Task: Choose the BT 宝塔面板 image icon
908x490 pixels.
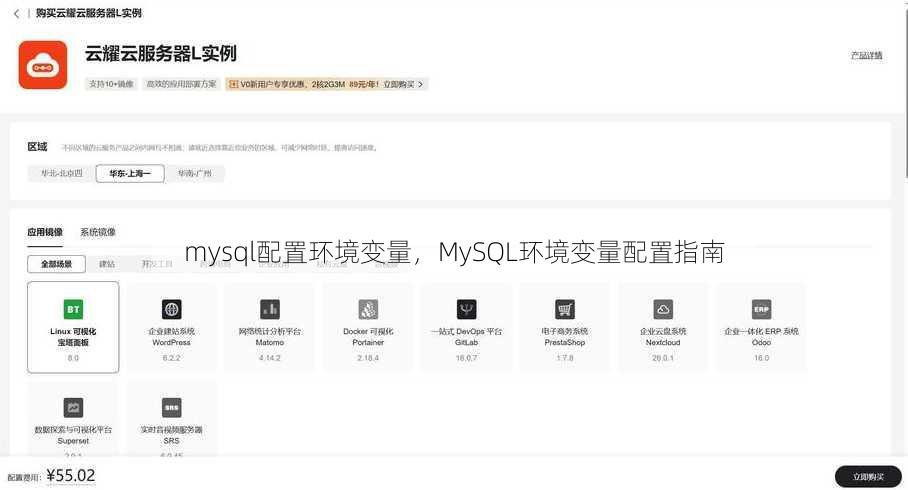Action: point(73,309)
